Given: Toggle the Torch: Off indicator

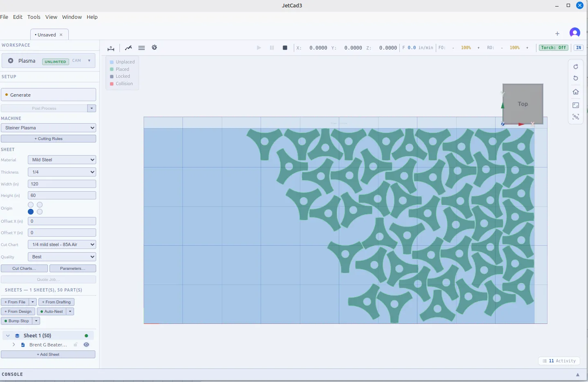Looking at the screenshot, I should [553, 47].
